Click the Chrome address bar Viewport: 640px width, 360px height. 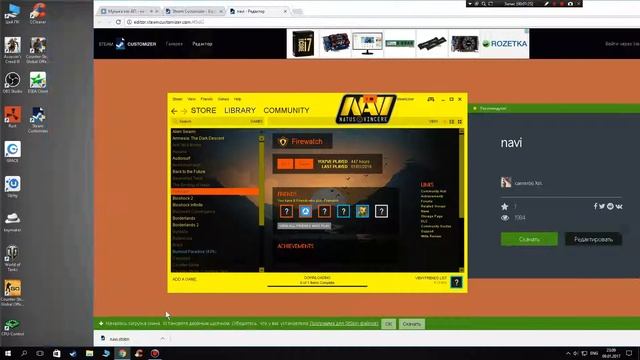click(367, 22)
